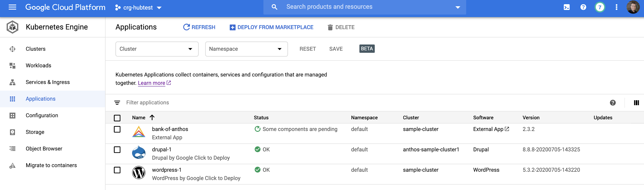644x190 pixels.
Task: Go to Workloads in the sidebar
Action: (x=38, y=65)
